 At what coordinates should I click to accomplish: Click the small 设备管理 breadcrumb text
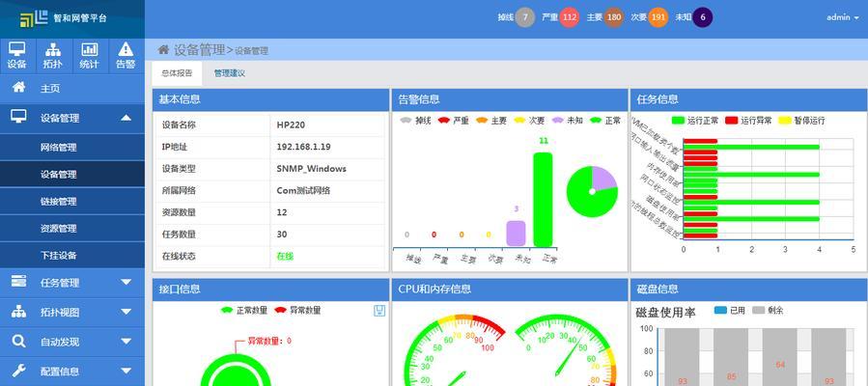251,51
